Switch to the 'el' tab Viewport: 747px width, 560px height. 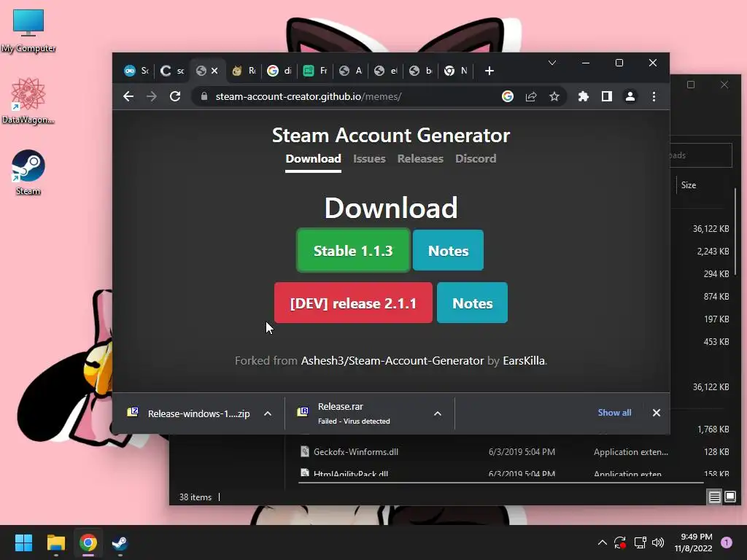click(385, 71)
